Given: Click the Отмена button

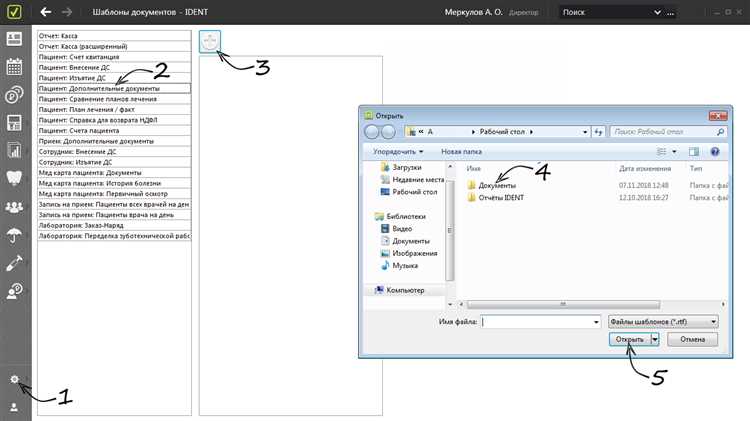Looking at the screenshot, I should tap(692, 340).
